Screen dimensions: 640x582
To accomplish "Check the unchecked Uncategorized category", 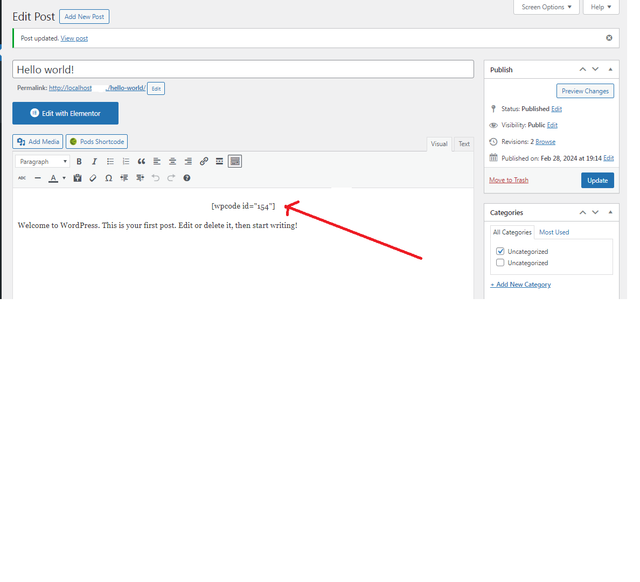I will point(500,262).
